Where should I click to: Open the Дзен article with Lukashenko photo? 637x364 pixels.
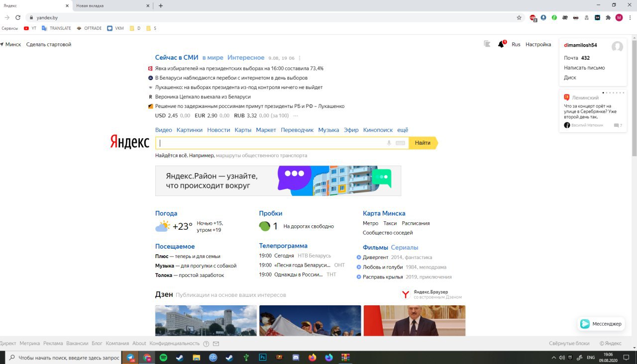[x=415, y=321]
